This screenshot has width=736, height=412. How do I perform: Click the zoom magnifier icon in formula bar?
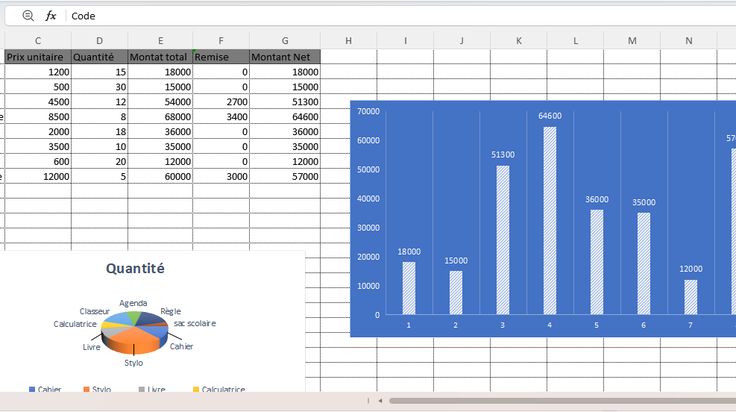click(x=28, y=16)
